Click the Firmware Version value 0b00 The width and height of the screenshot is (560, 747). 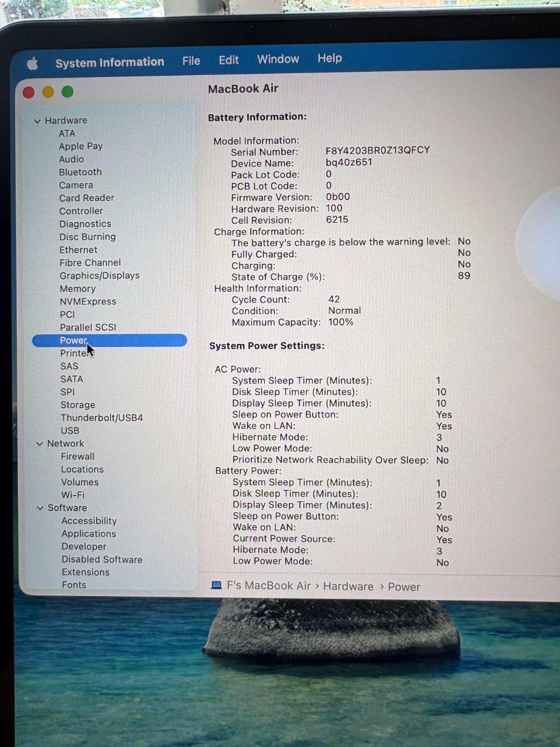pyautogui.click(x=338, y=197)
